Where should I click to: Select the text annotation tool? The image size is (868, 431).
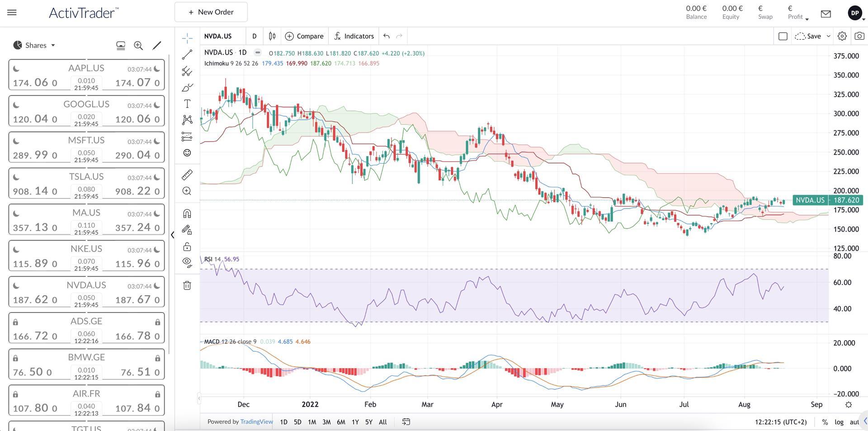(187, 104)
